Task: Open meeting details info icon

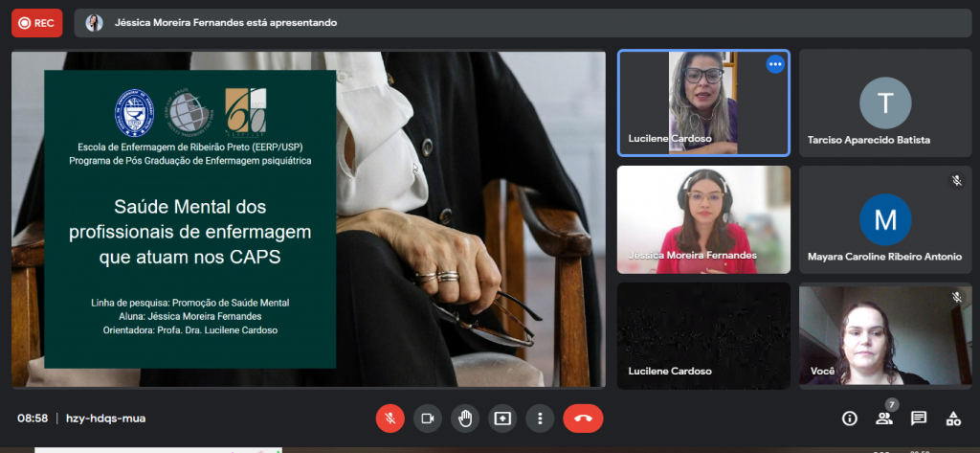Action: point(849,418)
